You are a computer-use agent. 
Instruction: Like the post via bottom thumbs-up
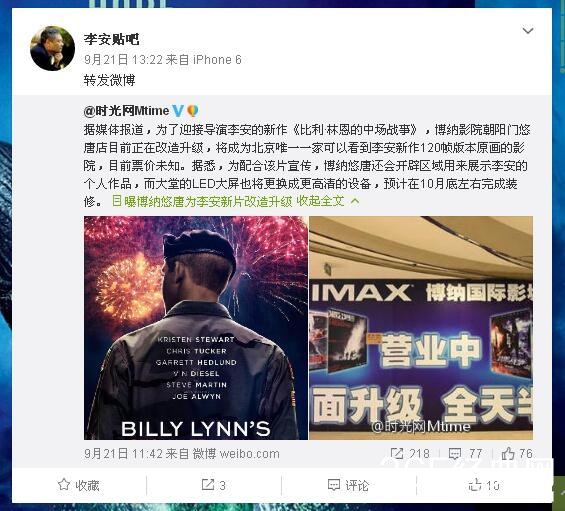[x=475, y=484]
